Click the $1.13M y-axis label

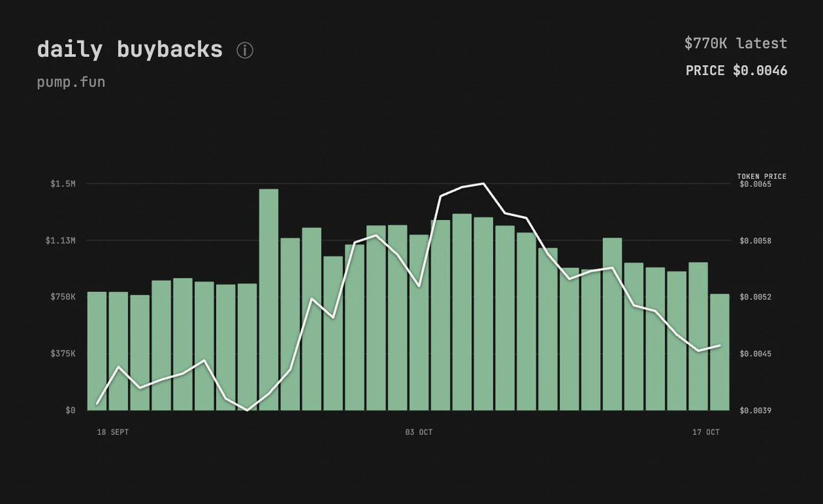click(x=60, y=241)
